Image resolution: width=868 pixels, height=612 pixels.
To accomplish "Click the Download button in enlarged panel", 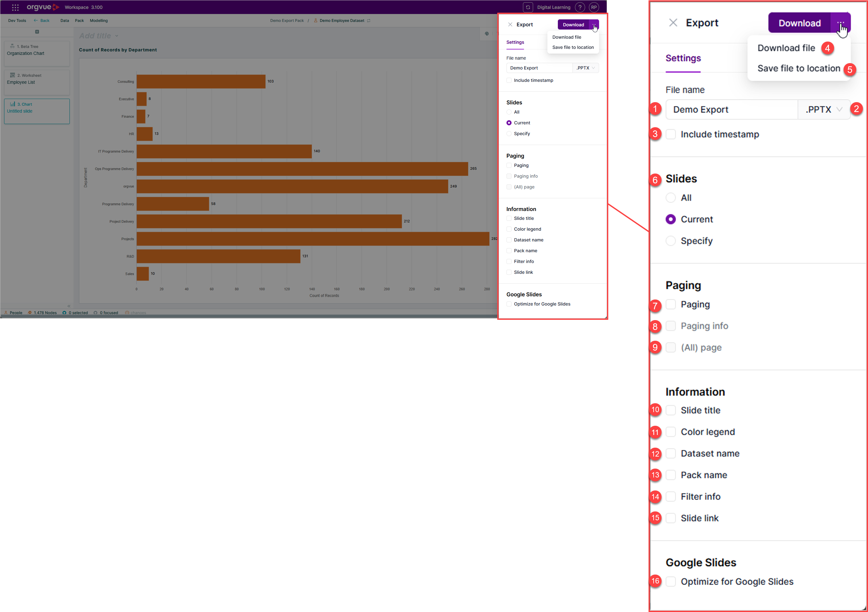I will coord(799,23).
